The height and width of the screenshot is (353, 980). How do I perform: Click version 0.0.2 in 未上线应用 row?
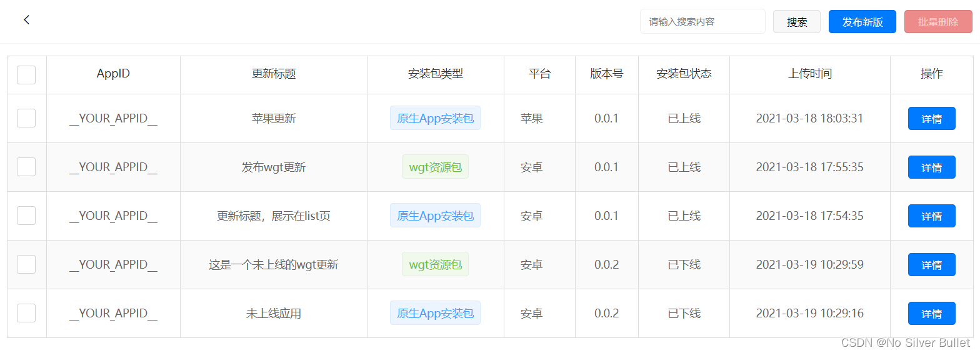pyautogui.click(x=607, y=313)
